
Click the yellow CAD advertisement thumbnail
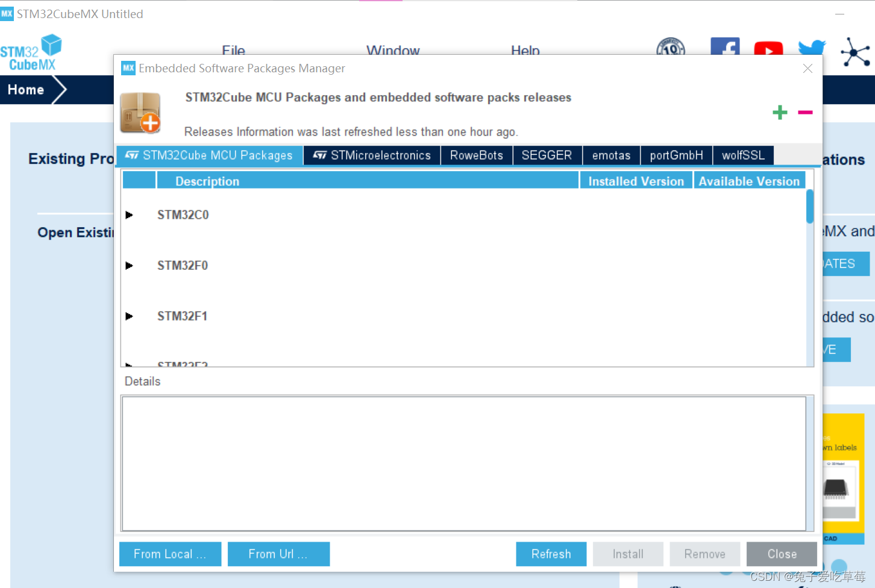(x=844, y=479)
